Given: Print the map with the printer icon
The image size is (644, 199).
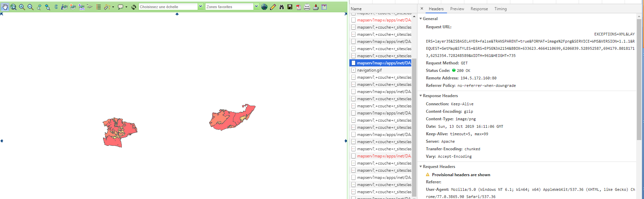Looking at the screenshot, I should click(x=307, y=7).
